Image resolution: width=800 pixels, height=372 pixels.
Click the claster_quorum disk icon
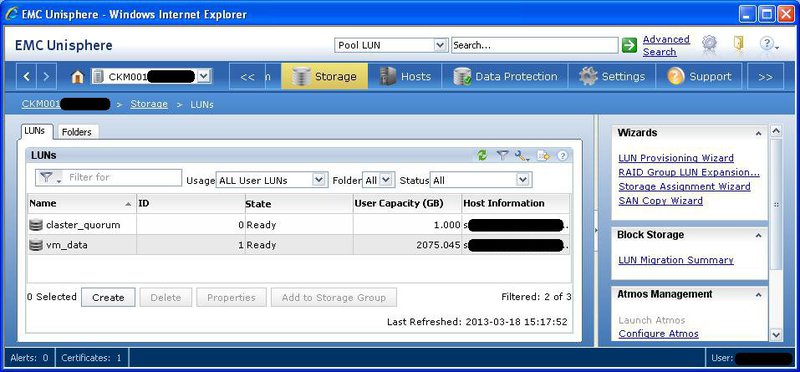(36, 225)
